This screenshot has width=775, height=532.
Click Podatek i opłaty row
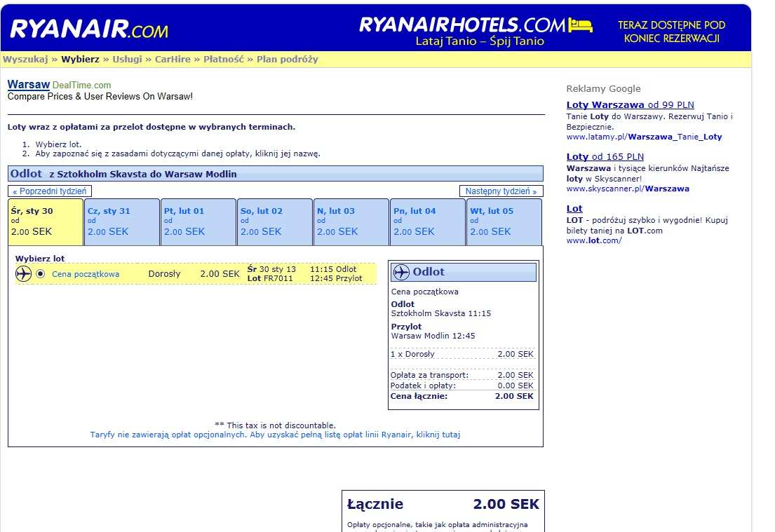462,386
